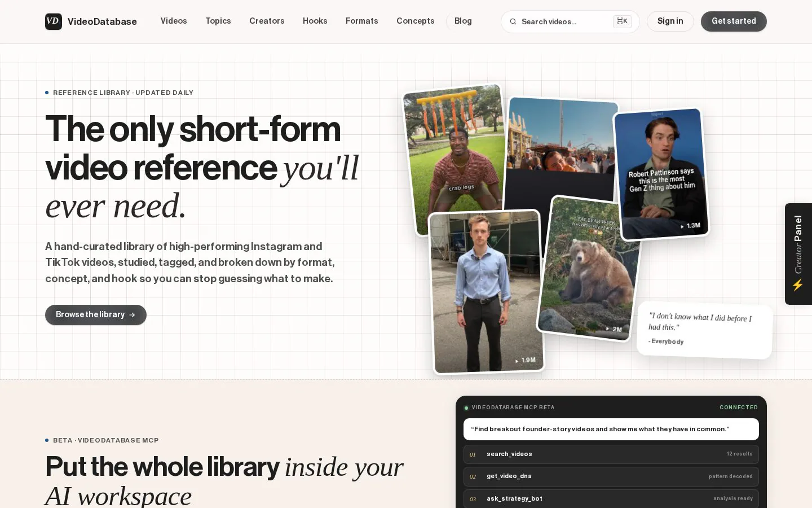Viewport: 812px width, 508px height.
Task: Open the Hooks nav item
Action: click(315, 21)
